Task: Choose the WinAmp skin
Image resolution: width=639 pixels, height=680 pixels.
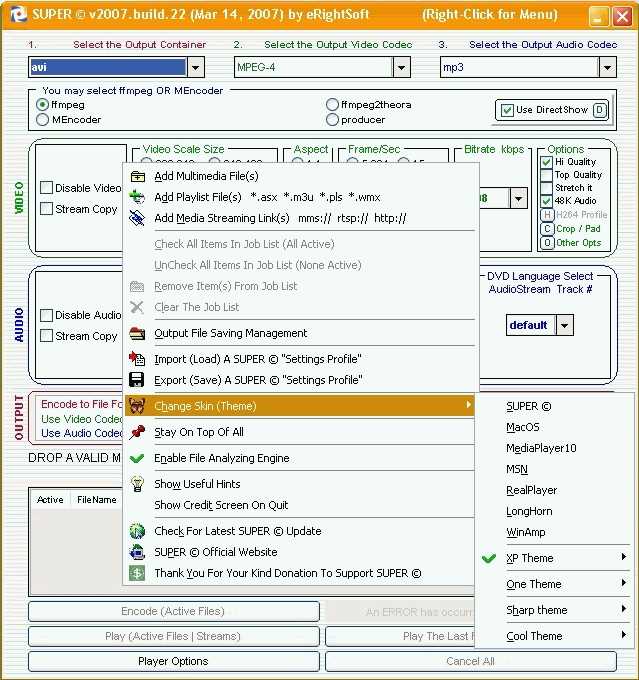Action: coord(526,532)
